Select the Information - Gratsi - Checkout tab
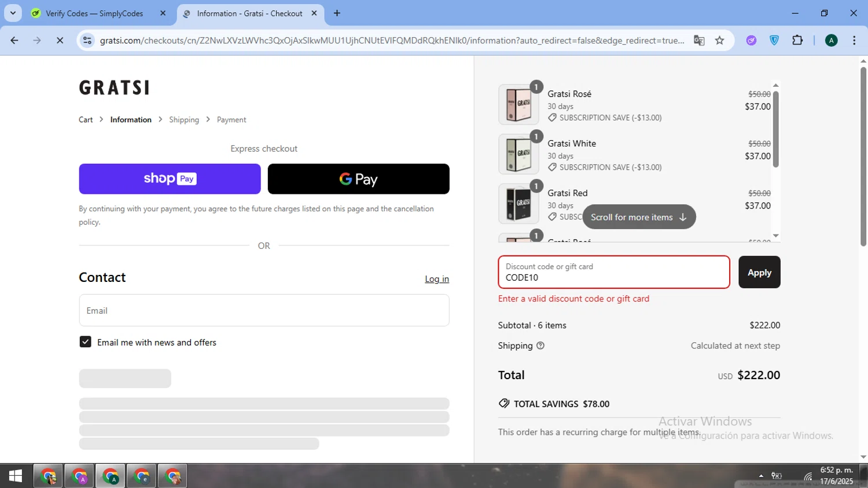The height and width of the screenshot is (488, 868). coord(249,13)
